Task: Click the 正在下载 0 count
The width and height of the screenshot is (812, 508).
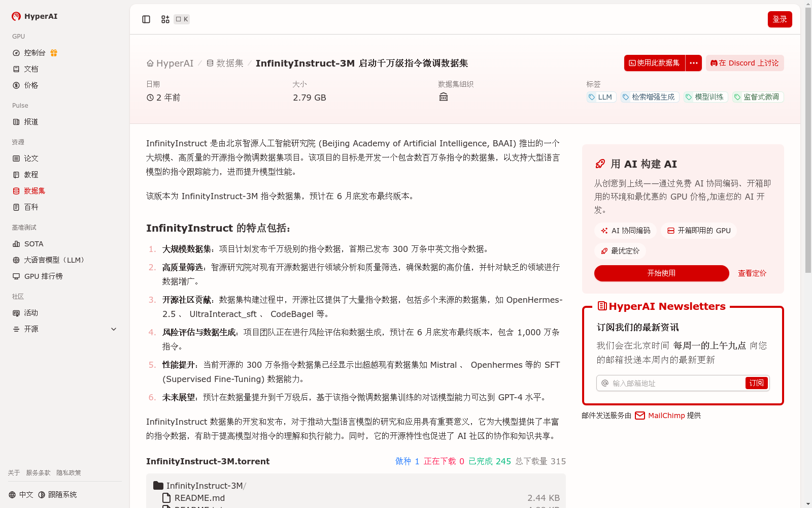Action: (444, 461)
